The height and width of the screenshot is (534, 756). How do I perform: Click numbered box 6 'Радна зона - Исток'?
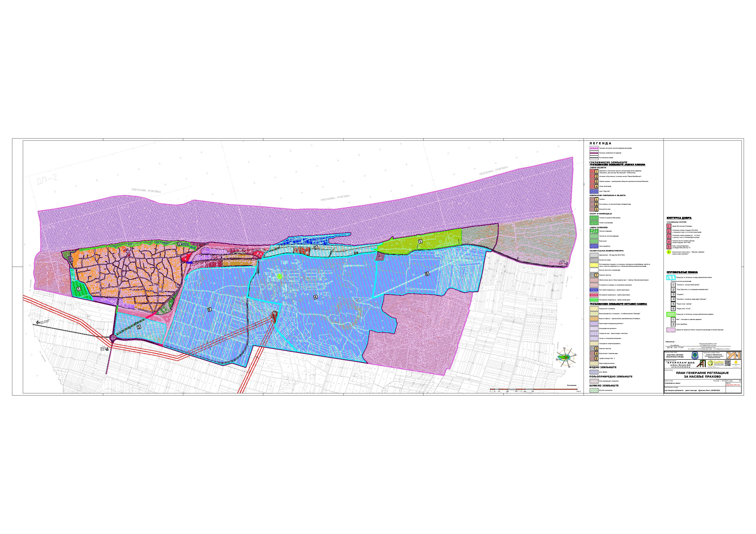673,309
